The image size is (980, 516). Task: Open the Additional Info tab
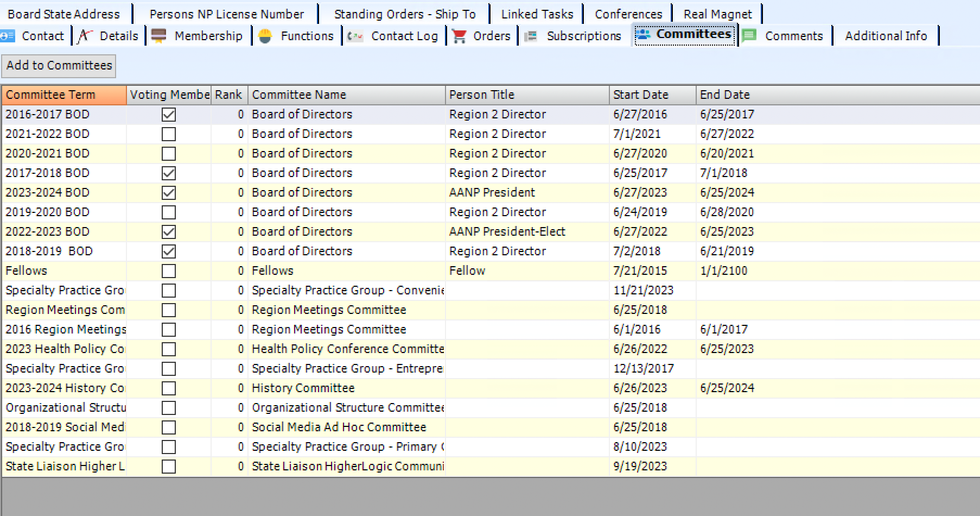885,35
